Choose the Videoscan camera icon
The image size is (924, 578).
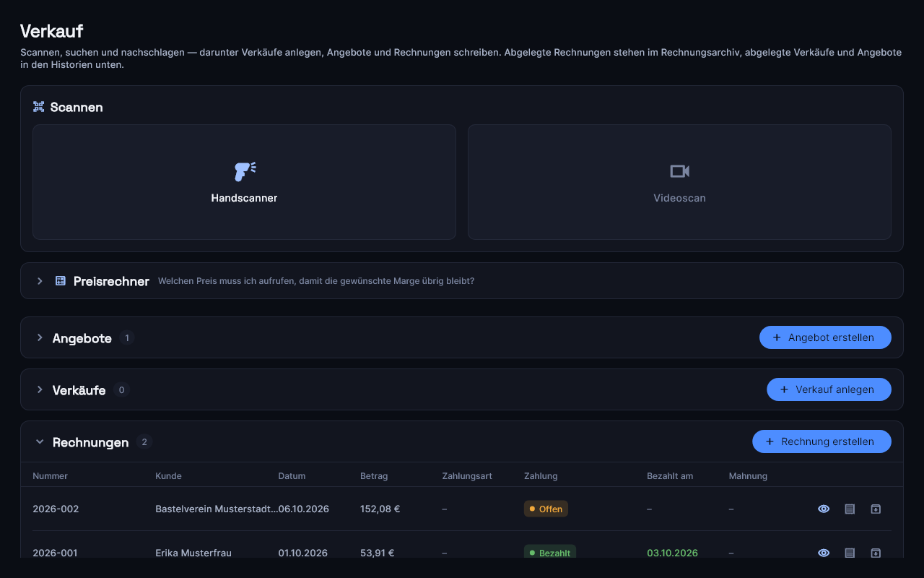point(679,171)
